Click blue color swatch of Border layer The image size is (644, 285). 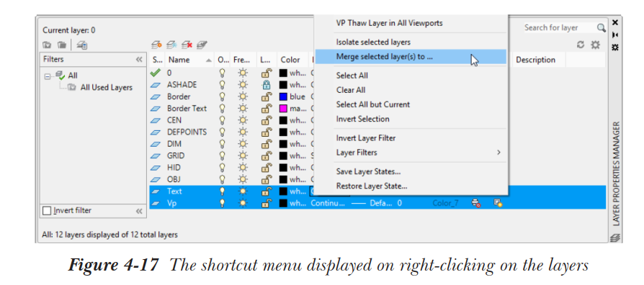[x=283, y=96]
